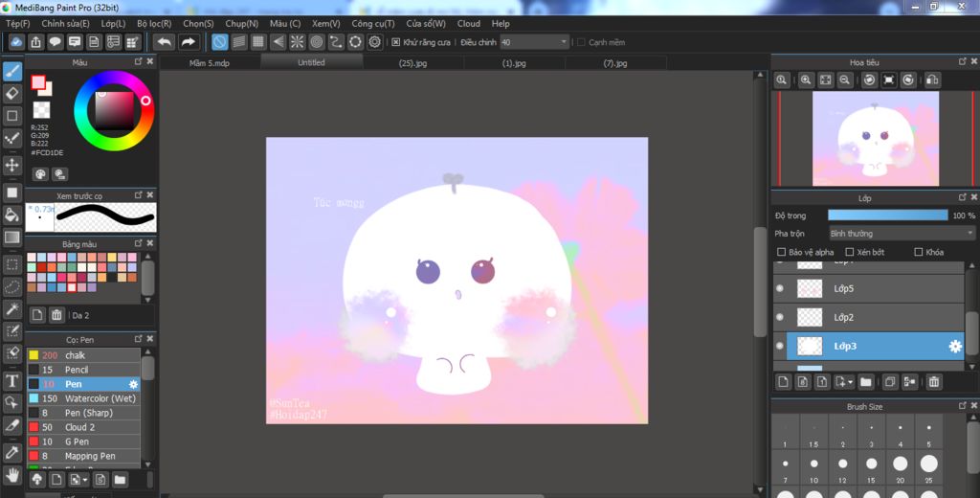The image size is (980, 498).
Task: Undock the Màu color panel
Action: tap(139, 61)
